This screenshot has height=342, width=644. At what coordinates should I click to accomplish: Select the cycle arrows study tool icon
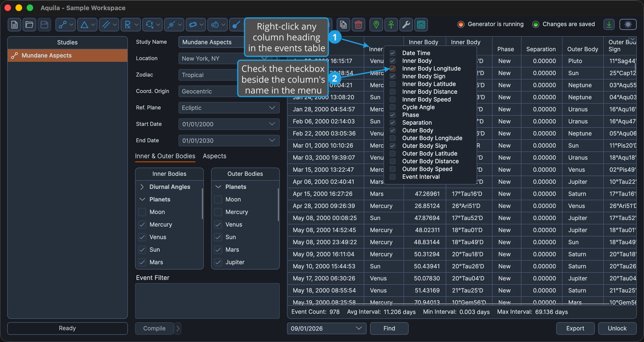(x=149, y=25)
